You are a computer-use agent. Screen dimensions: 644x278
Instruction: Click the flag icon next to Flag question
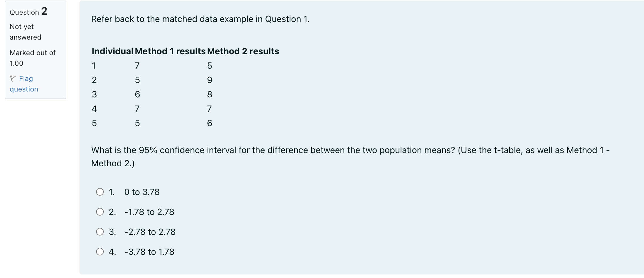pyautogui.click(x=13, y=78)
